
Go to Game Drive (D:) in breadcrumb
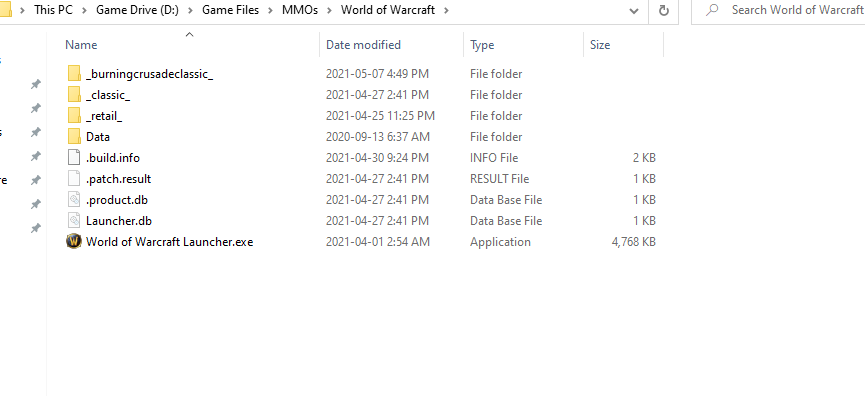(x=137, y=10)
